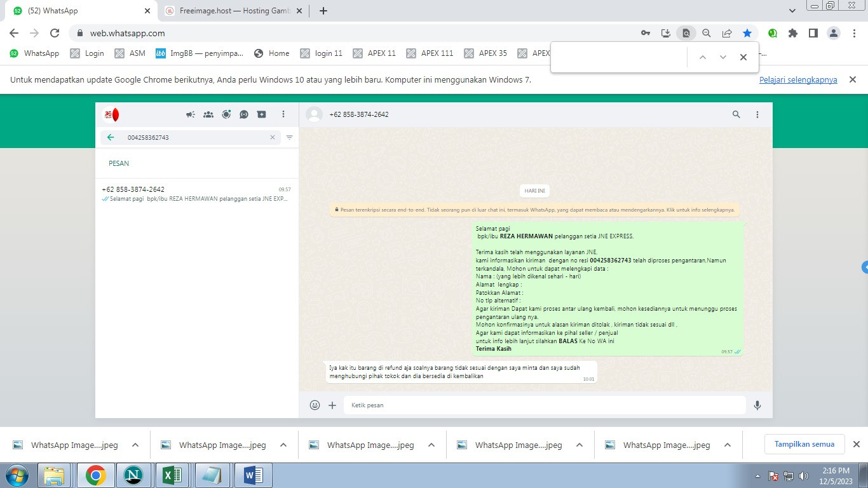Open the Chrome profile avatar

coord(834,33)
